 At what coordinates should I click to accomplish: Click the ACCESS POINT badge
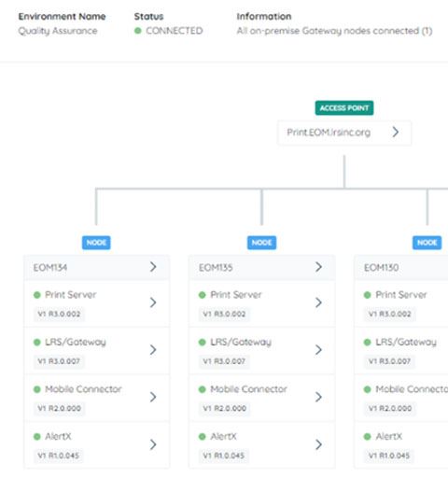(x=344, y=108)
